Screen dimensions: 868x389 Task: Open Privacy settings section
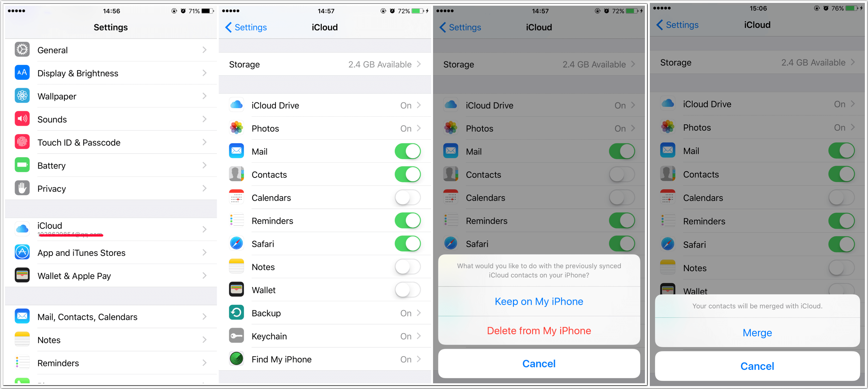click(109, 189)
